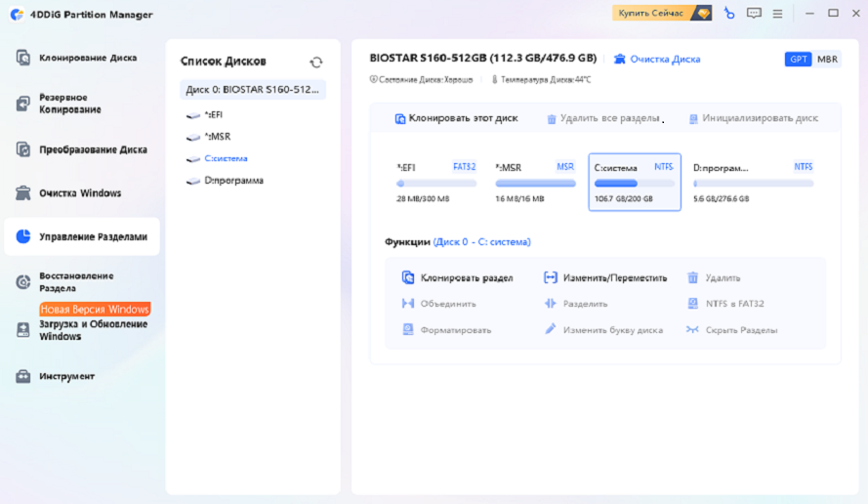The height and width of the screenshot is (504, 868).
Task: Click the 4DDiG Partition Manager logo
Action: click(18, 15)
